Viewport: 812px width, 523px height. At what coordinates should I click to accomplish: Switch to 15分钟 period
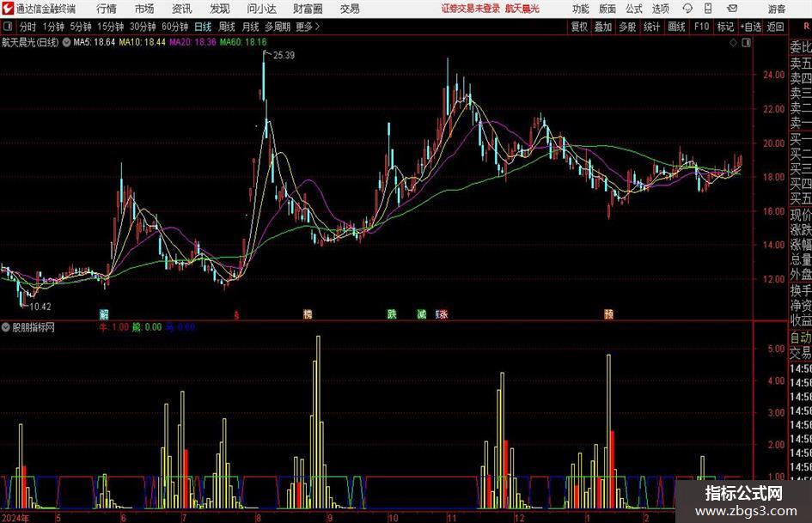tap(111, 27)
